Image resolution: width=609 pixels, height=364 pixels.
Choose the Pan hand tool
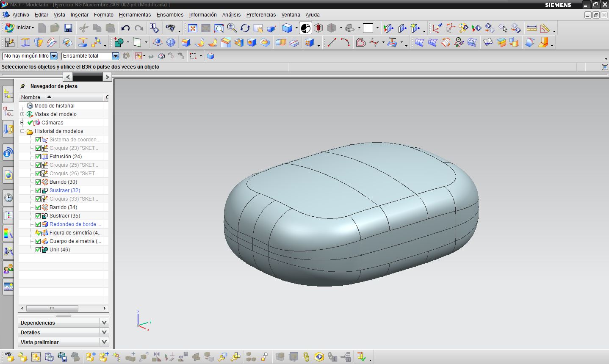coord(258,28)
